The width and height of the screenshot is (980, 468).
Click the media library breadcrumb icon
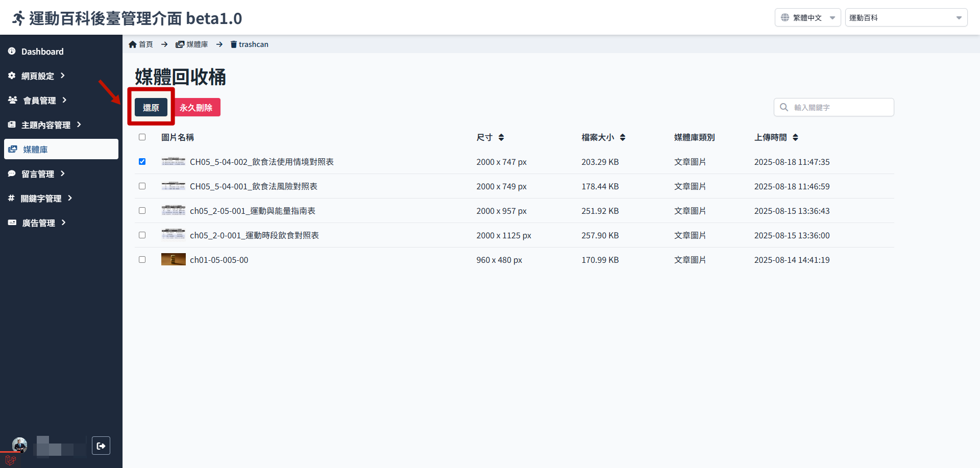(x=180, y=44)
